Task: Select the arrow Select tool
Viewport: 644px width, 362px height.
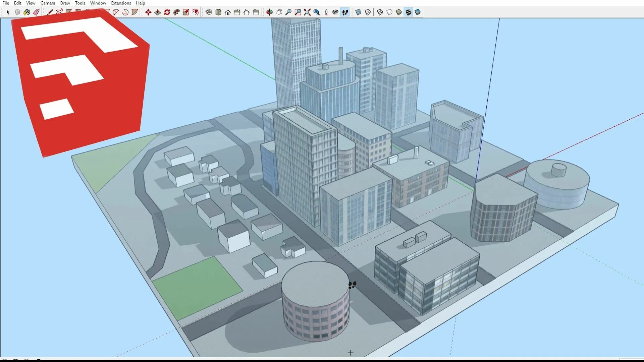Action: [8, 12]
